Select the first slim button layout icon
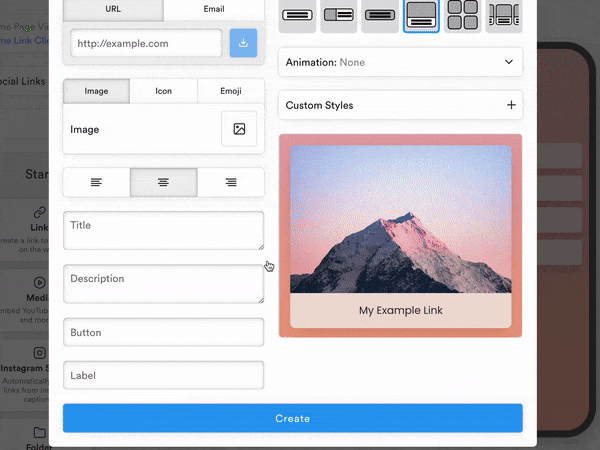The width and height of the screenshot is (600, 450). pyautogui.click(x=298, y=15)
